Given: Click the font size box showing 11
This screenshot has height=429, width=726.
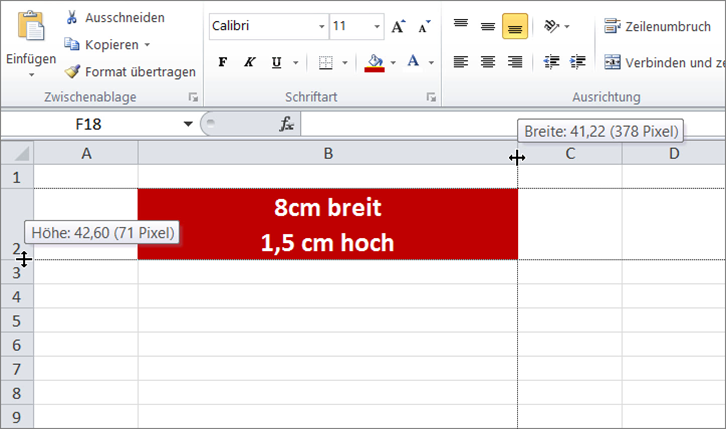Looking at the screenshot, I should point(351,26).
